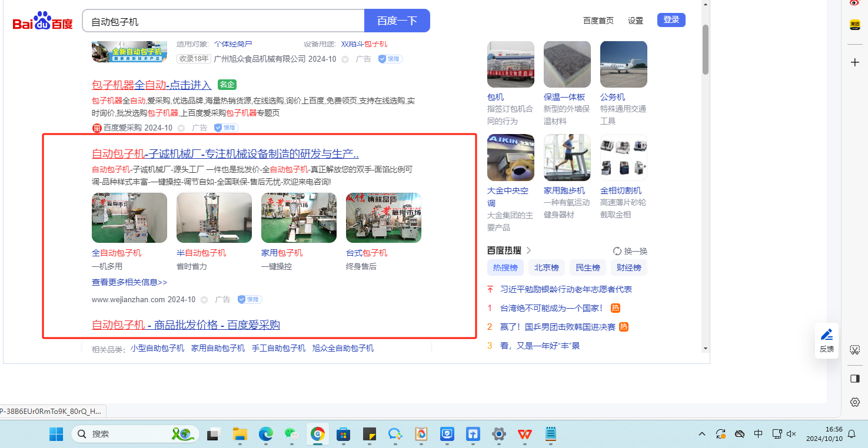Open the 自动包子机-子诚机械厂 result title

tap(225, 154)
